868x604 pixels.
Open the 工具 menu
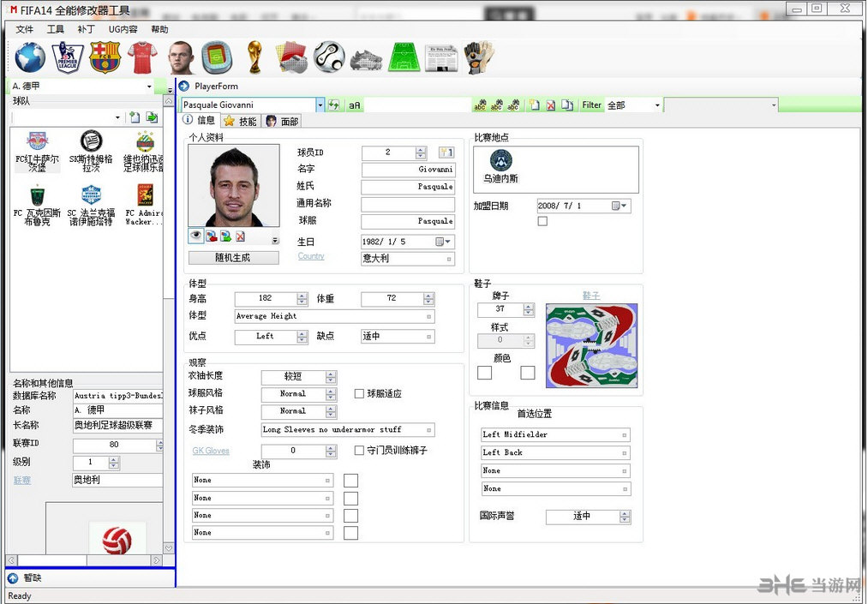click(56, 29)
